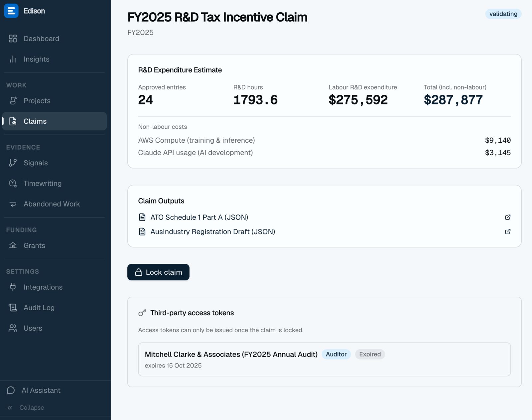Click the FY2025 subtitle under the title

pos(140,33)
